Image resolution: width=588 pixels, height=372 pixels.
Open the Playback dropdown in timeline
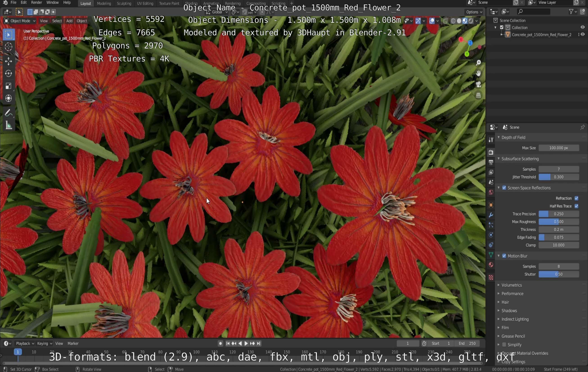tap(25, 343)
